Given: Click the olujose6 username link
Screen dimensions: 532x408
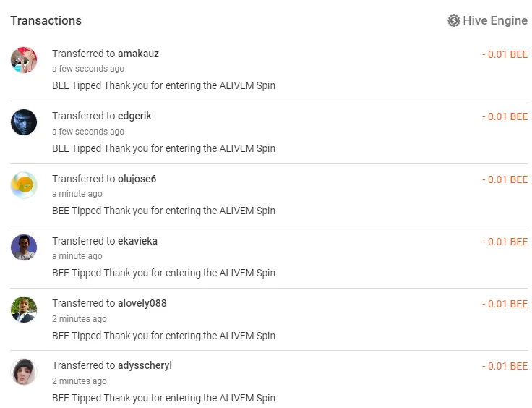Looking at the screenshot, I should pyautogui.click(x=137, y=179).
